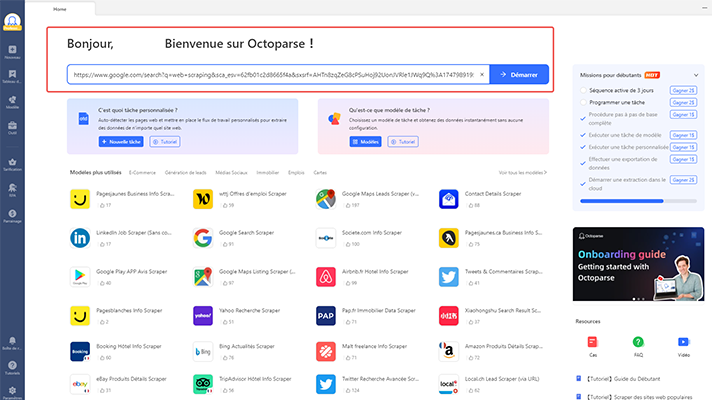The height and width of the screenshot is (400, 712).
Task: Open Tutoriel Guide du Débutant link
Action: pos(623,379)
